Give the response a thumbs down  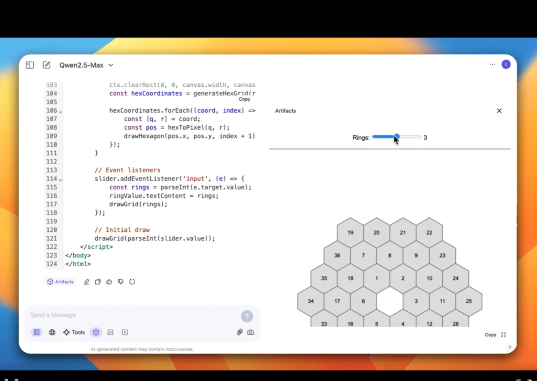click(121, 282)
